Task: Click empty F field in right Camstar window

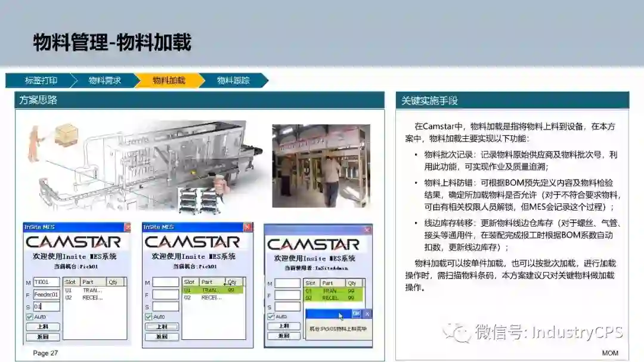Action: tap(287, 295)
